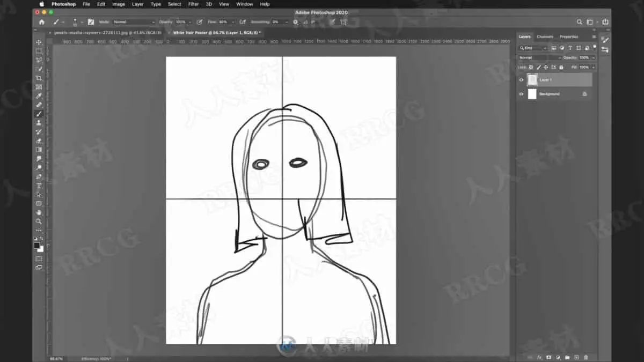Toggle lock all padlock icon
644x362 pixels.
561,67
